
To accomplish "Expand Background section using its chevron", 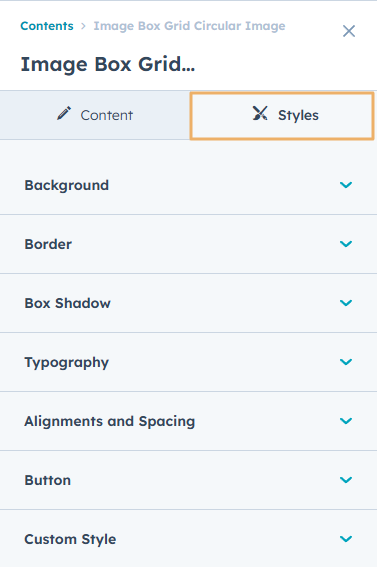I will point(346,185).
